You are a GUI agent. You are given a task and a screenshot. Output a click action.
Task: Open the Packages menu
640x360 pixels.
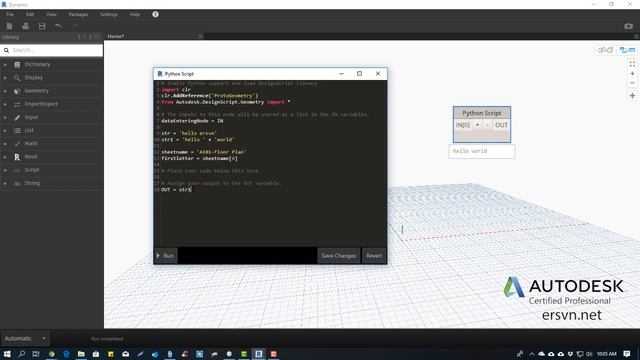tap(78, 14)
